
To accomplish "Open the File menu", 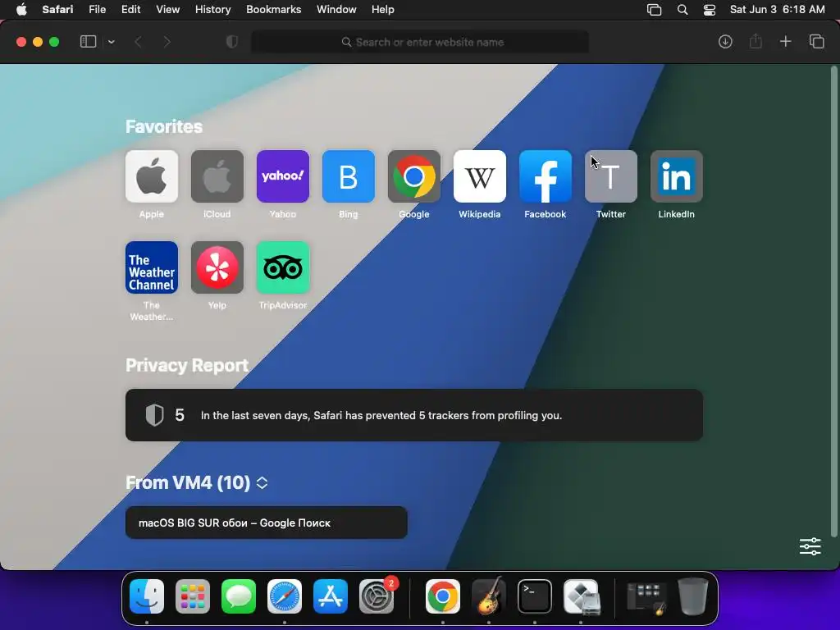I will (x=97, y=10).
